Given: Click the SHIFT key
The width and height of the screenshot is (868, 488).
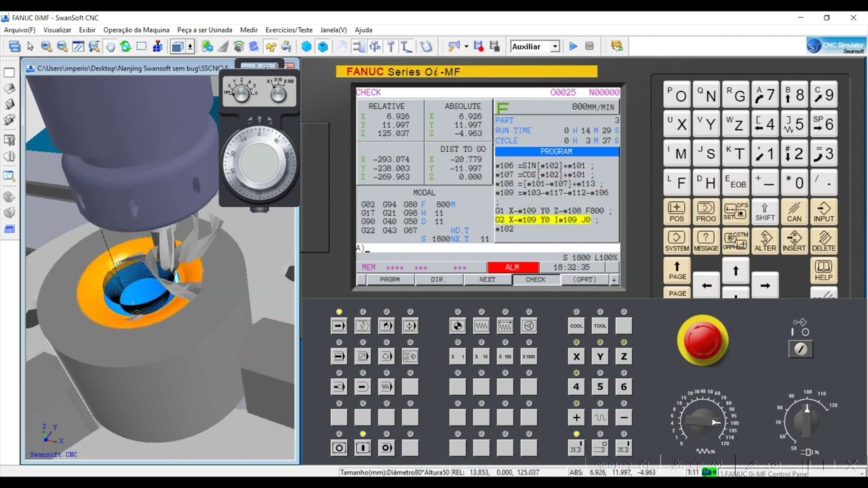Looking at the screenshot, I should 765,212.
